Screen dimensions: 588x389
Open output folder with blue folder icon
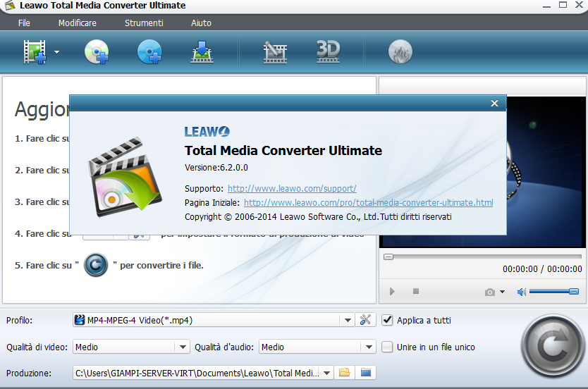point(366,373)
